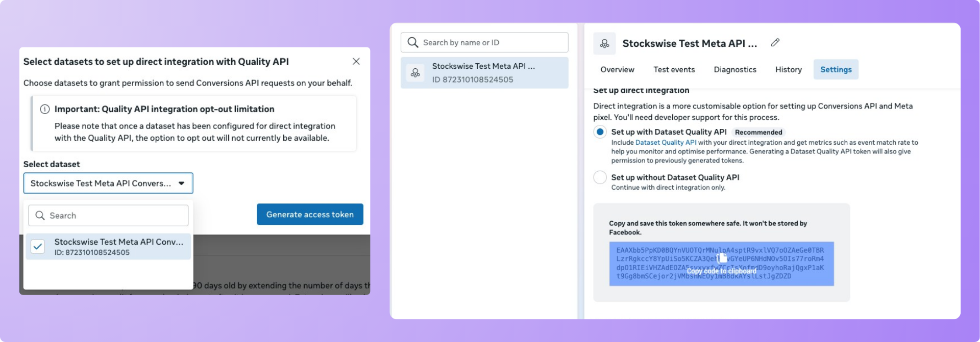980x342 pixels.
Task: Click the dataset icon next to header title
Action: pyautogui.click(x=604, y=44)
